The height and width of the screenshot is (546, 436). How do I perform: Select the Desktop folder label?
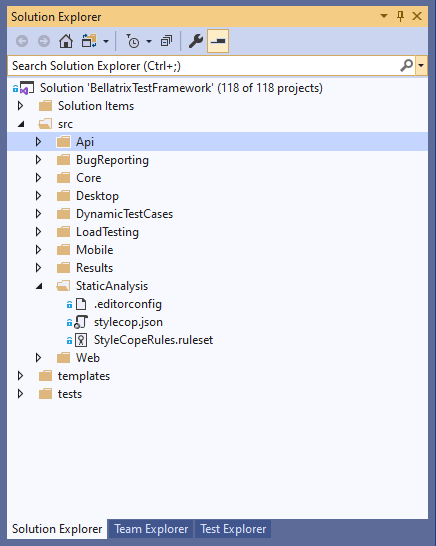97,196
